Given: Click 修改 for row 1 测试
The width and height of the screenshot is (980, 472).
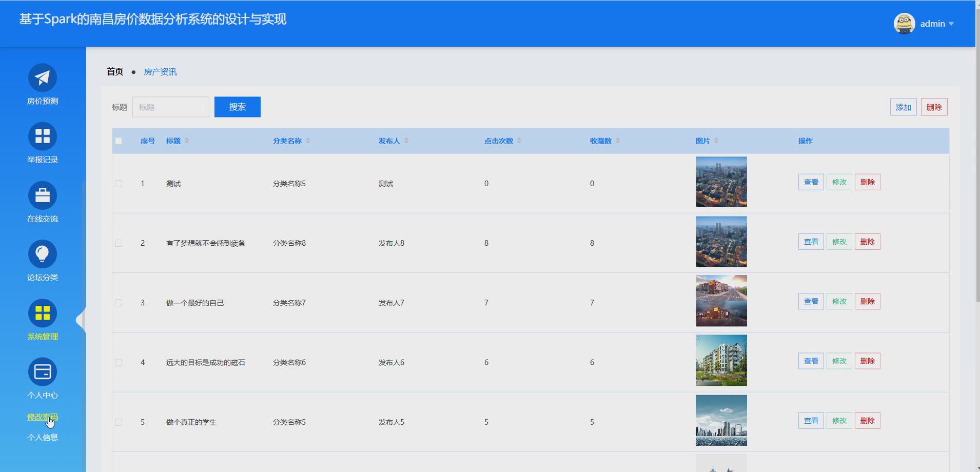Looking at the screenshot, I should 839,182.
